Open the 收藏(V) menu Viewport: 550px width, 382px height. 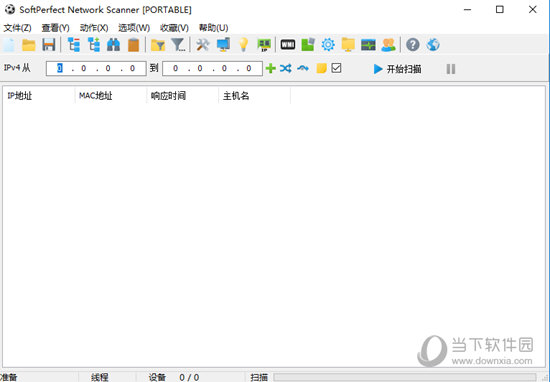(x=174, y=28)
